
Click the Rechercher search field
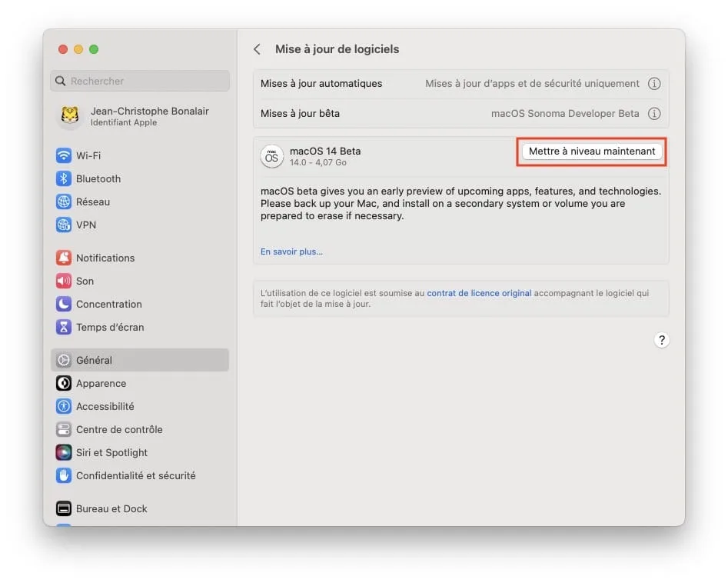(140, 81)
